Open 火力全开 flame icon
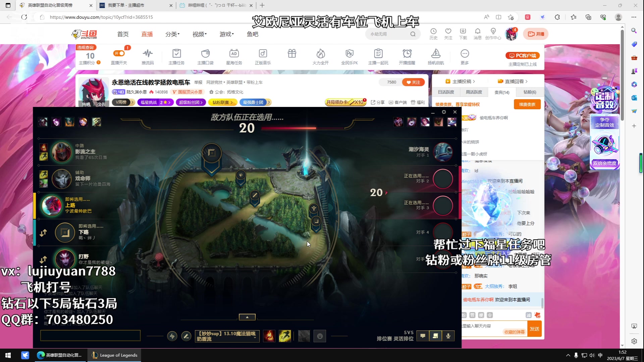 pos(321,56)
